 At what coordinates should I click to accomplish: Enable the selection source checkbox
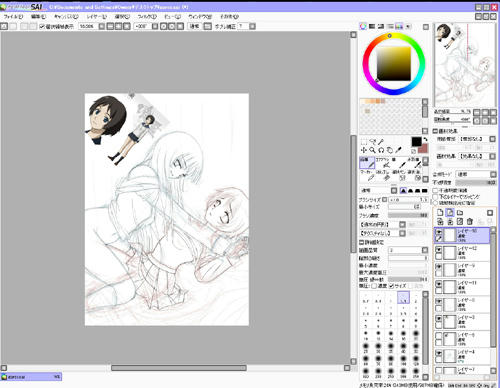click(435, 203)
